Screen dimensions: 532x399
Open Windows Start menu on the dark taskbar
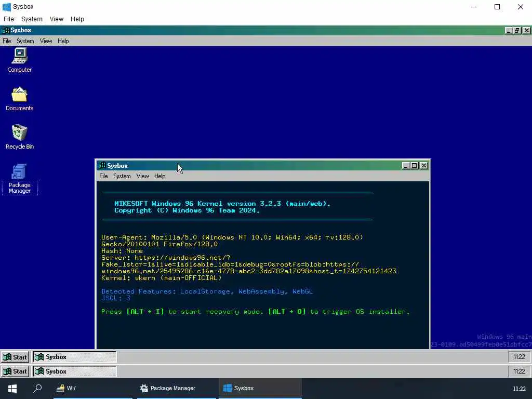coord(12,388)
